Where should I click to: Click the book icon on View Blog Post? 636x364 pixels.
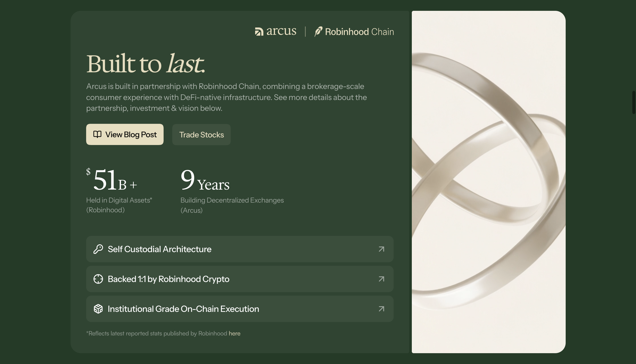coord(97,135)
